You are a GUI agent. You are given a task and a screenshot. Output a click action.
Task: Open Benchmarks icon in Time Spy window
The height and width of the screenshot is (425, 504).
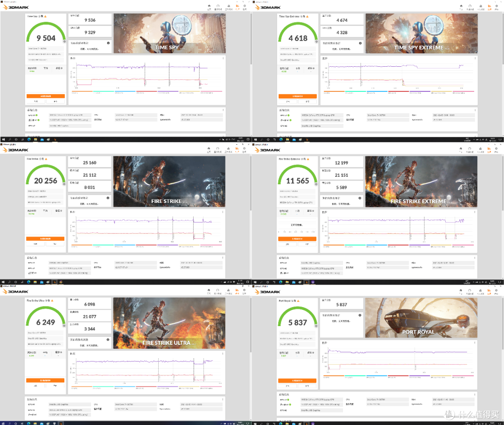pyautogui.click(x=218, y=7)
